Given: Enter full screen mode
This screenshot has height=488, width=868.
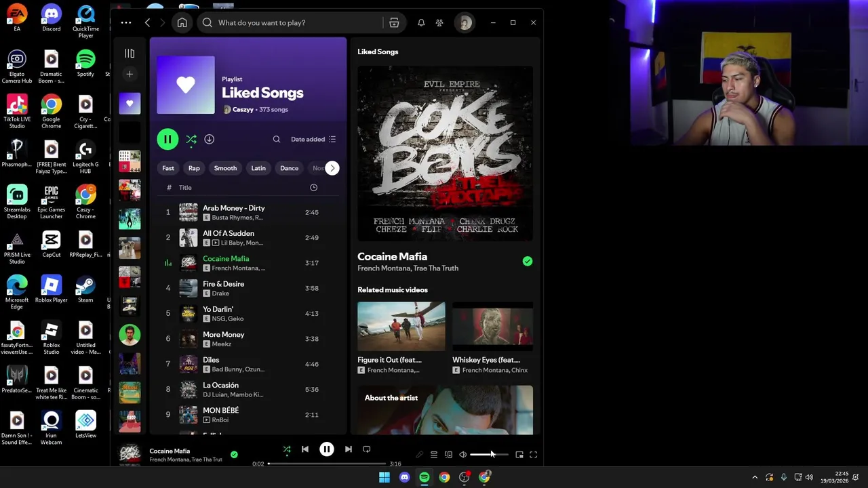Looking at the screenshot, I should [534, 455].
